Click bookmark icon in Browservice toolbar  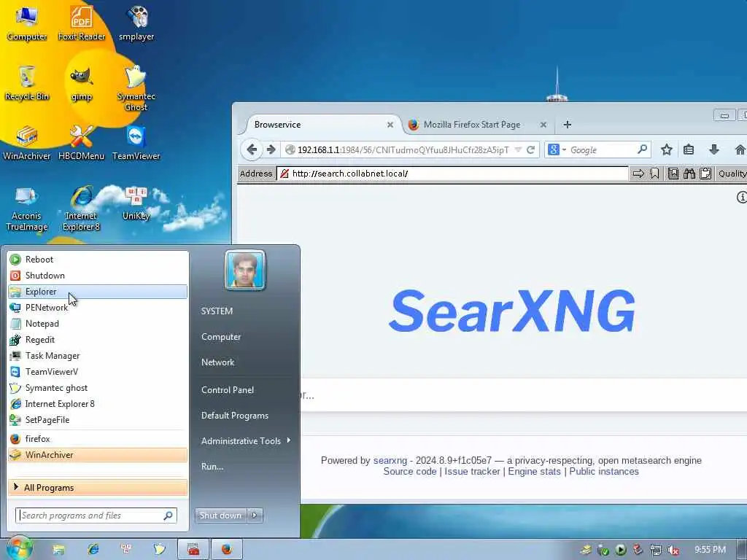coord(654,174)
